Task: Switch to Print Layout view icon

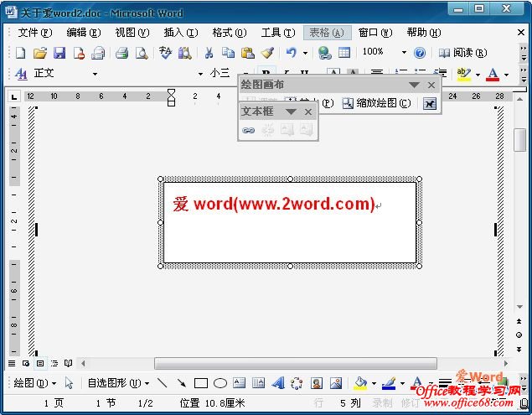Action: [x=40, y=363]
